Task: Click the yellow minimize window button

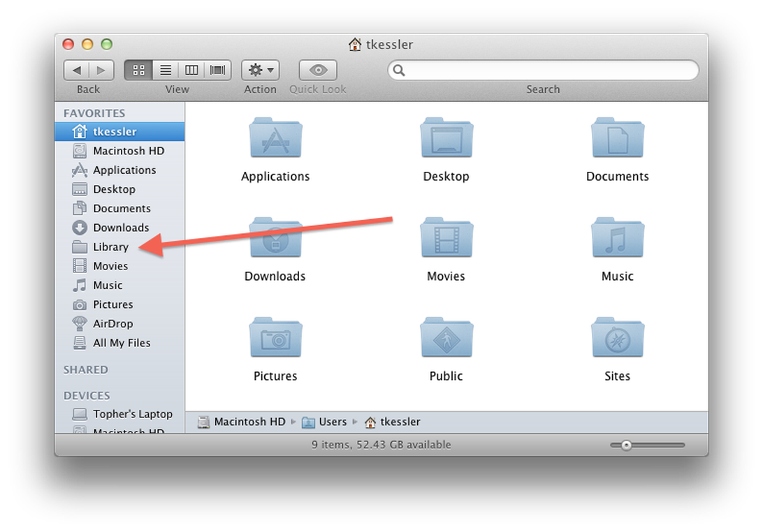Action: [87, 44]
